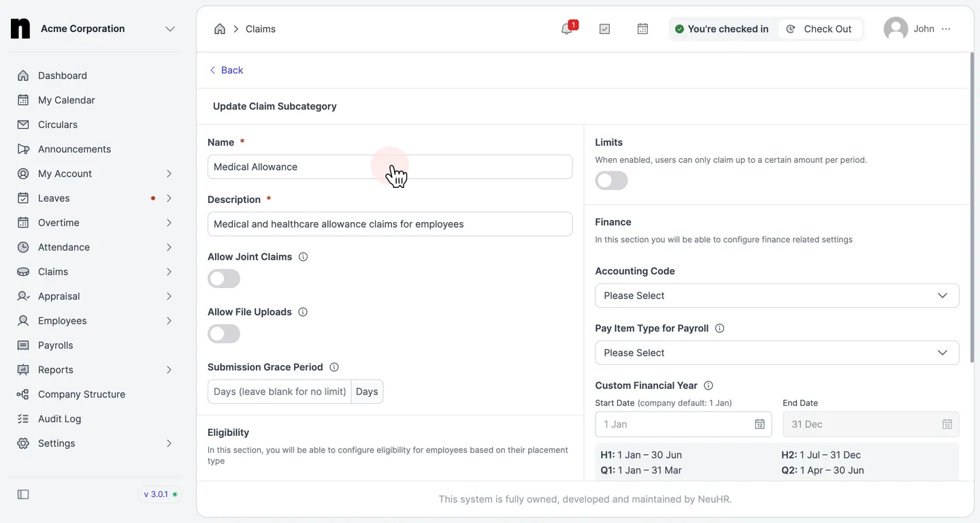This screenshot has height=523, width=980.
Task: Expand the Attendance submenu
Action: (x=169, y=247)
